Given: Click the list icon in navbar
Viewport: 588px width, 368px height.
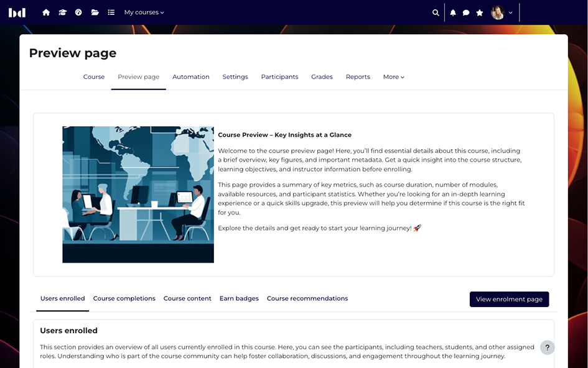Looking at the screenshot, I should 111,12.
